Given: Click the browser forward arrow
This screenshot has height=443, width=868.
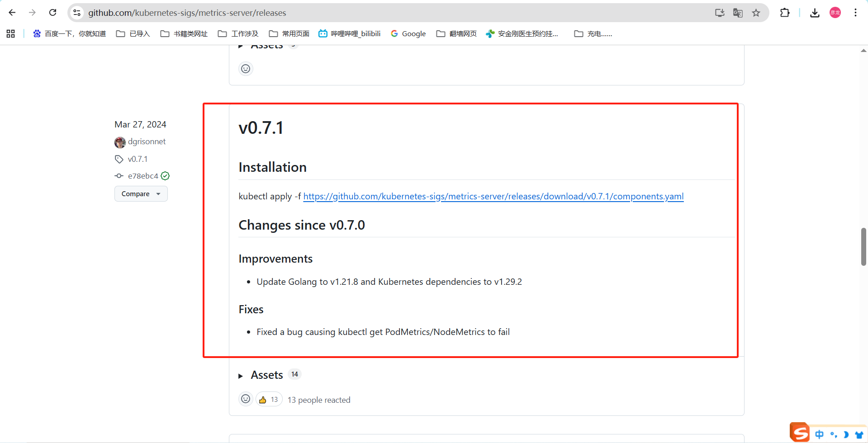Looking at the screenshot, I should [x=32, y=13].
